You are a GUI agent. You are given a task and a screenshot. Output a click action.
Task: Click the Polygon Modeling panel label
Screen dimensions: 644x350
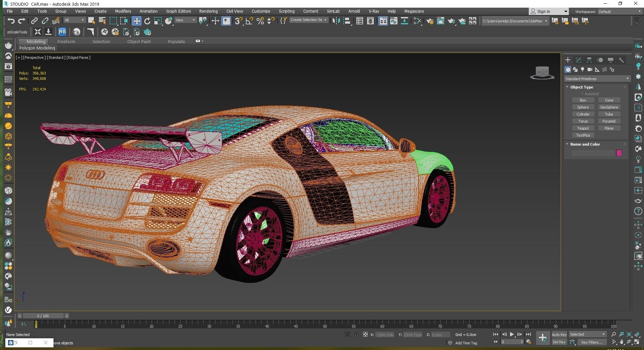click(x=37, y=48)
